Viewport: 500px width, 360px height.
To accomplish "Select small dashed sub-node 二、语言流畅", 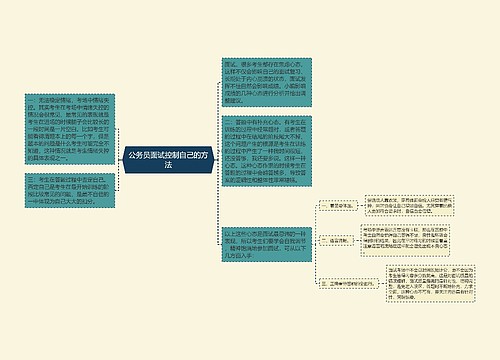I will (336, 240).
